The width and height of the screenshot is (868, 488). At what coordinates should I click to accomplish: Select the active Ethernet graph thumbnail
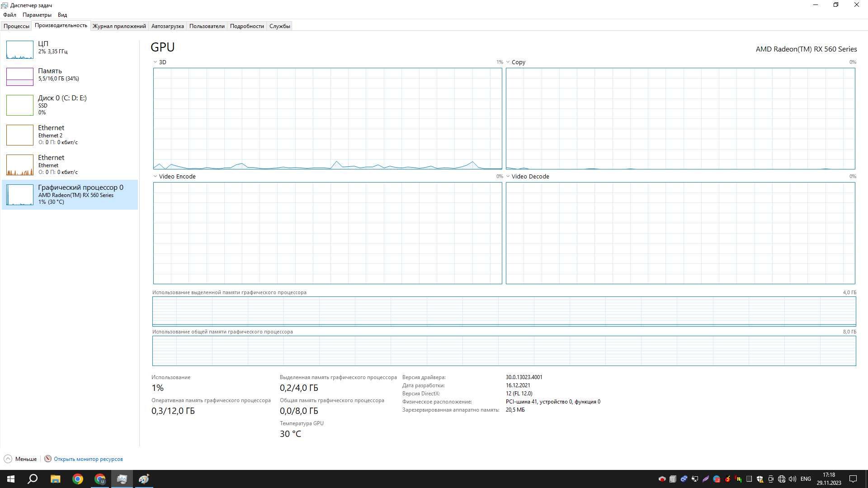click(20, 165)
